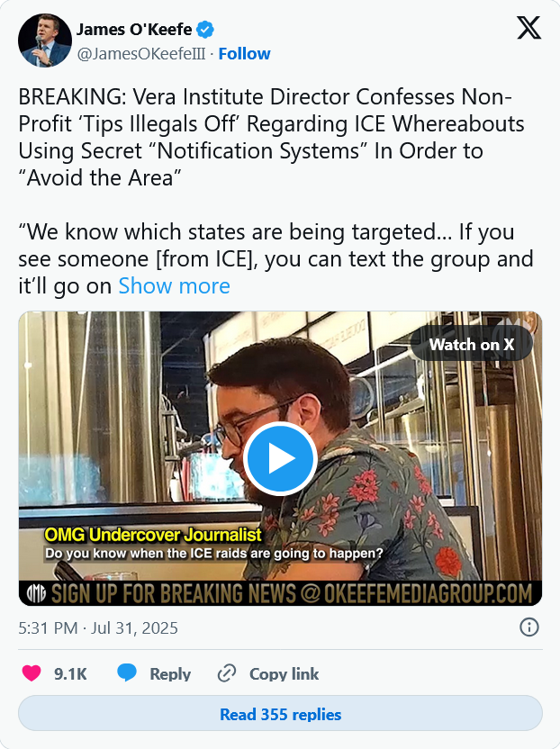The height and width of the screenshot is (749, 560).
Task: Click the 9.1K likes count
Action: click(70, 673)
